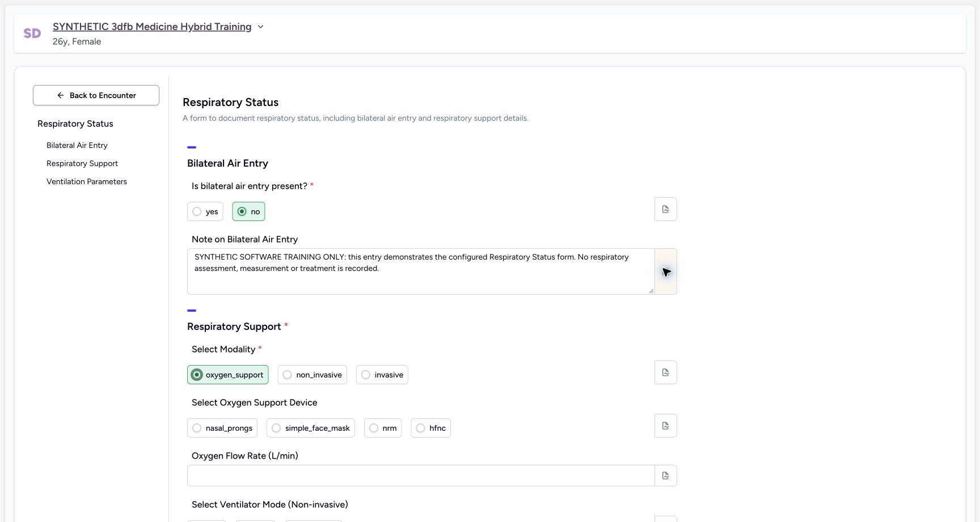Choose invasive modality
The image size is (980, 522).
pyautogui.click(x=382, y=375)
